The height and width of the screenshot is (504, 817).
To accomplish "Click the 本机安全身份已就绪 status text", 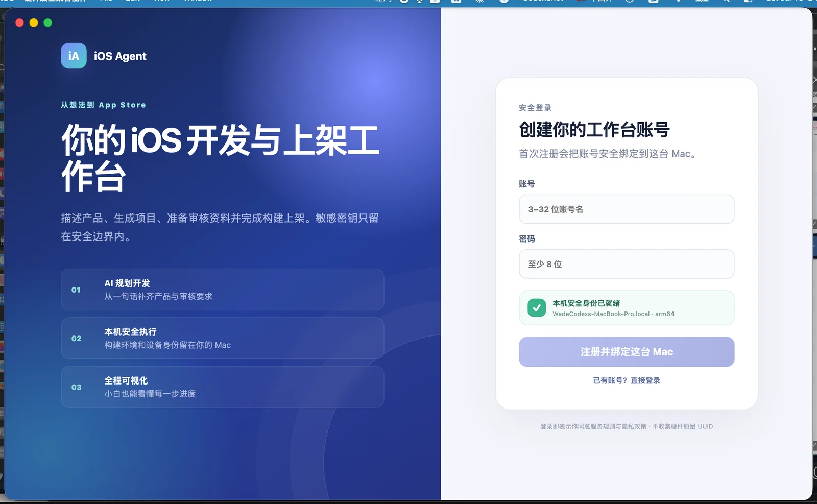I will pyautogui.click(x=586, y=303).
